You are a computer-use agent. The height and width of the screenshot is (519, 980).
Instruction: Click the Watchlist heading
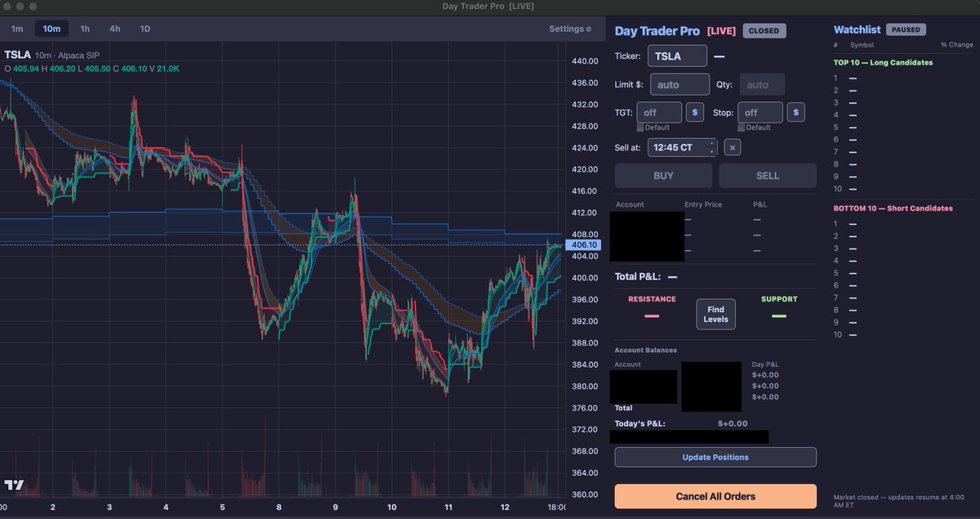click(857, 29)
